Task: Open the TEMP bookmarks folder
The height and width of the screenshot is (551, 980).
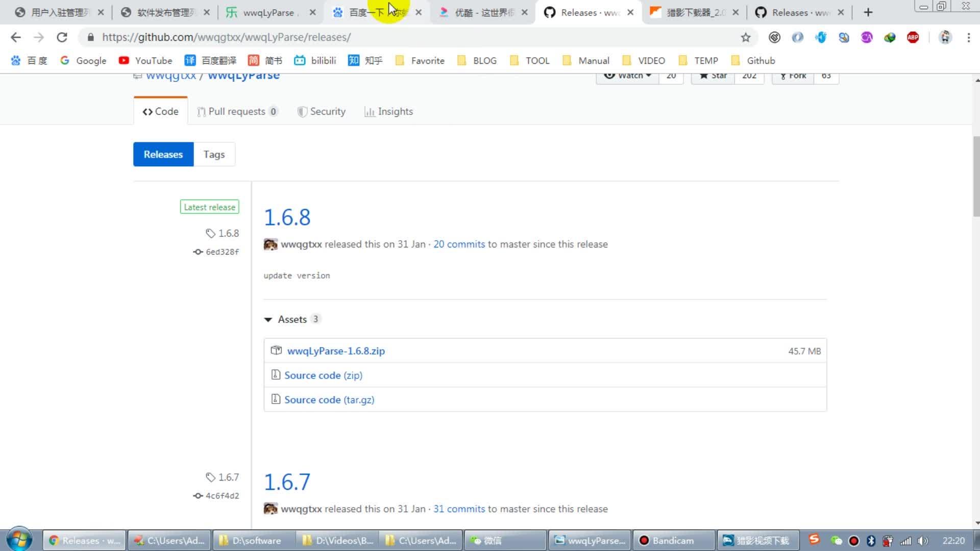Action: (698, 61)
